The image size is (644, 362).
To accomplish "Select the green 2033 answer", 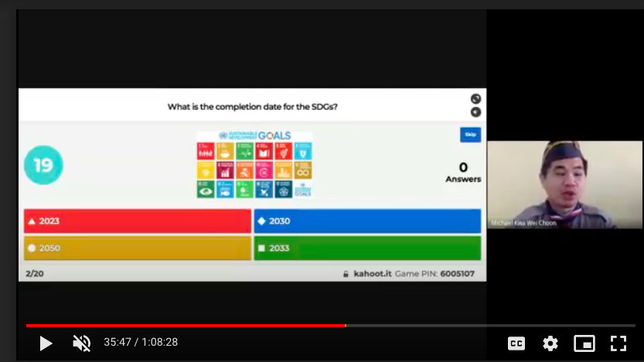I will pyautogui.click(x=367, y=248).
